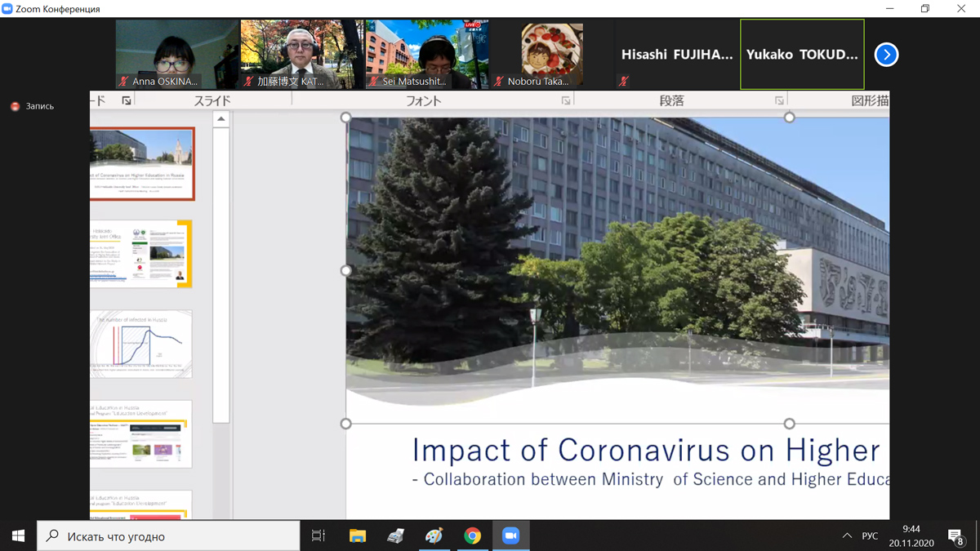Select Anna OSKINA's video tile

[x=177, y=55]
